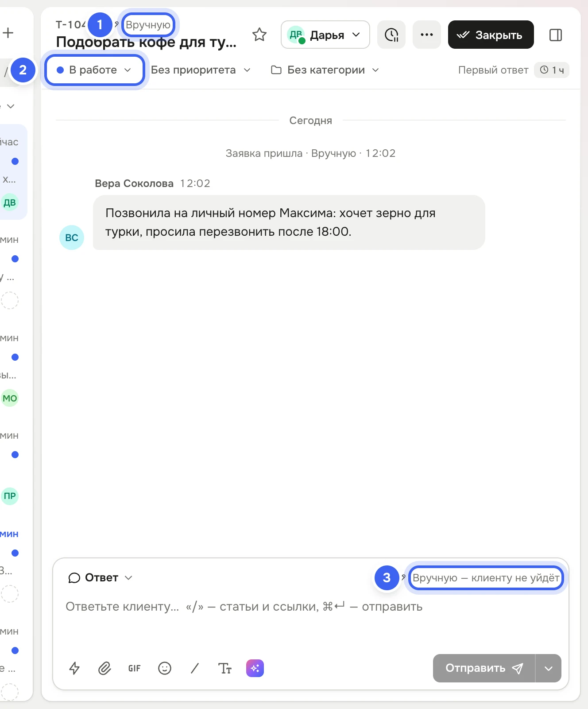The width and height of the screenshot is (588, 709).
Task: Change assignee Дарья dropdown
Action: [325, 35]
